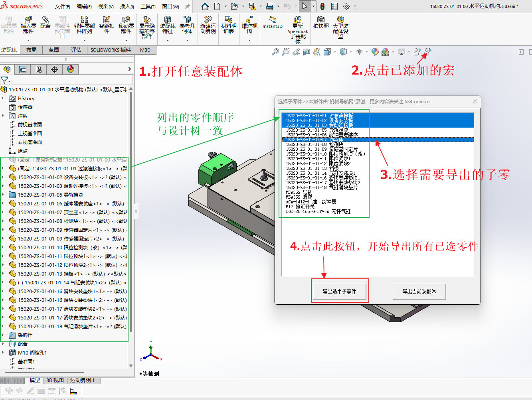This screenshot has width=532, height=400.
Task: Click the Exploded View icon (爆炸视图)
Action: (249, 25)
